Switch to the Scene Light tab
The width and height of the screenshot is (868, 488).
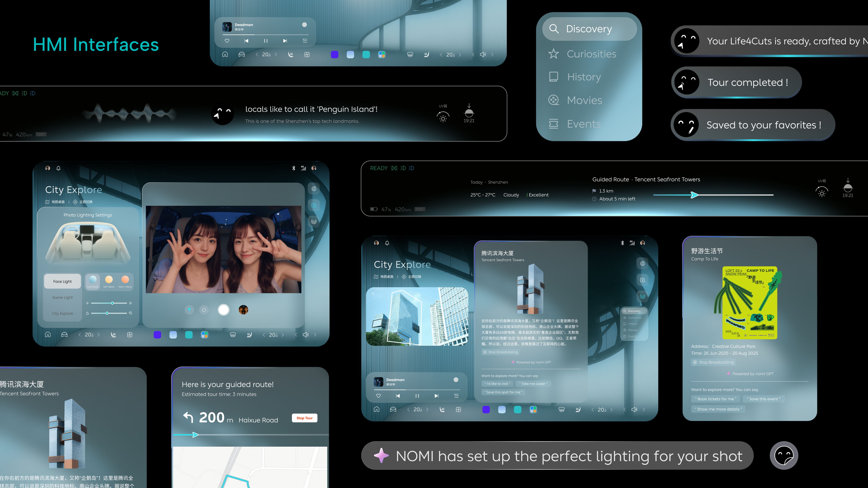pyautogui.click(x=62, y=297)
